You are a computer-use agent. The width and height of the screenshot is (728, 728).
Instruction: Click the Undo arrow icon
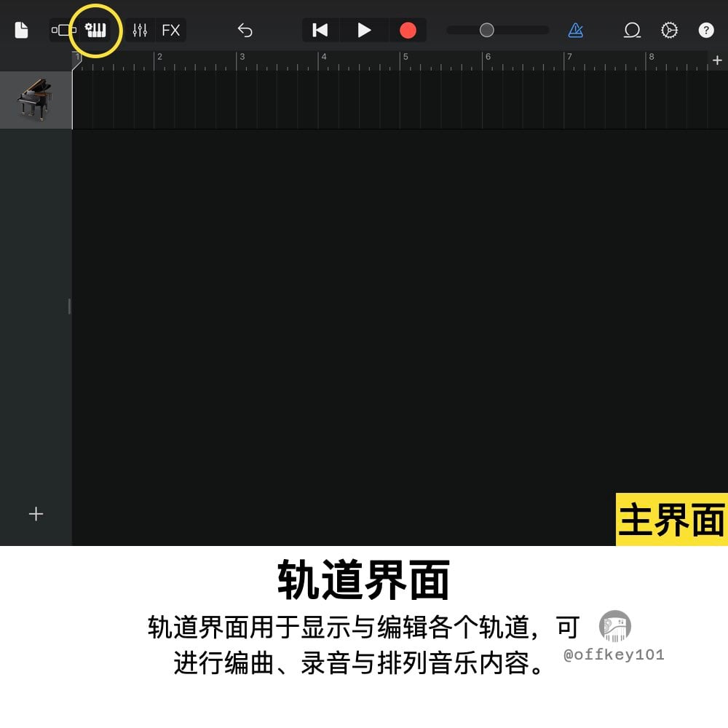(246, 30)
